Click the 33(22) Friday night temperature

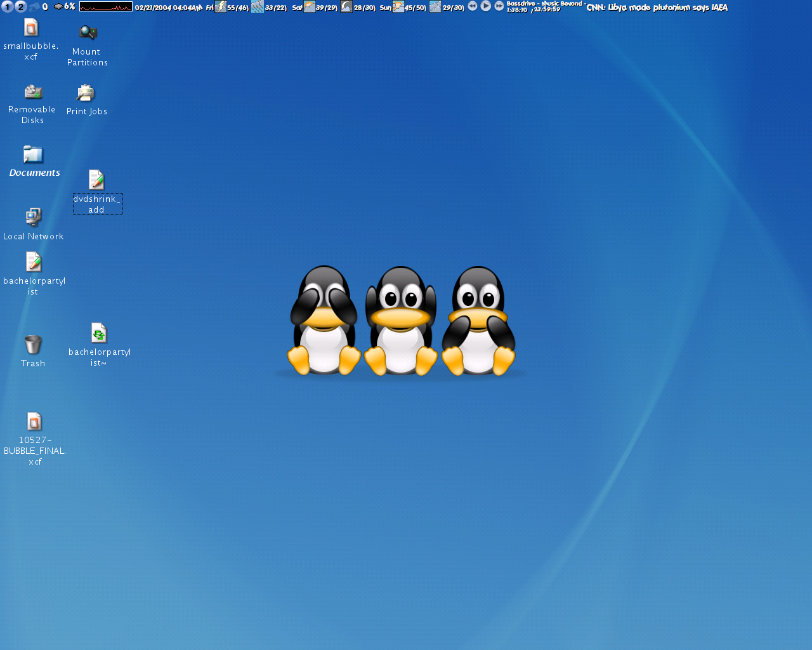276,8
